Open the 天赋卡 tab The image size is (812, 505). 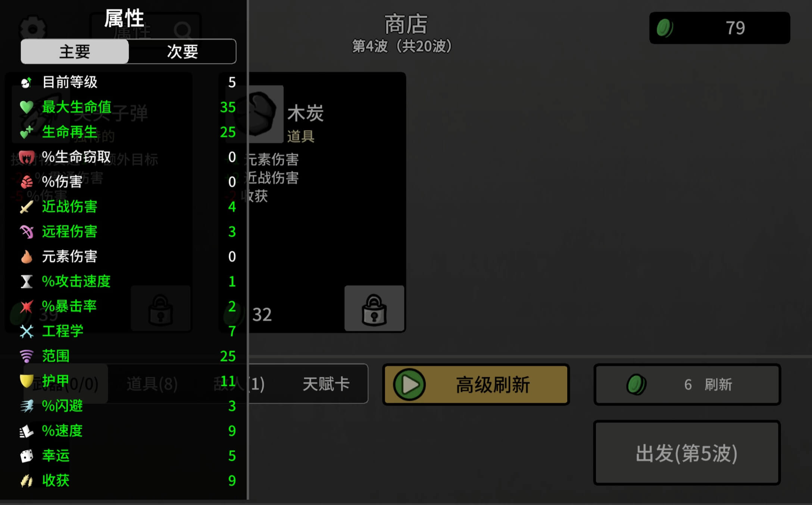(x=326, y=384)
